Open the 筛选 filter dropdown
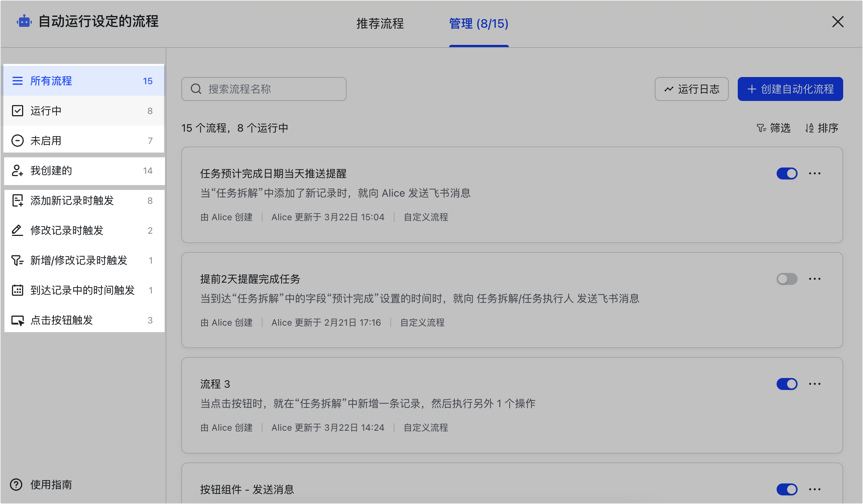Viewport: 863px width, 504px height. (773, 128)
